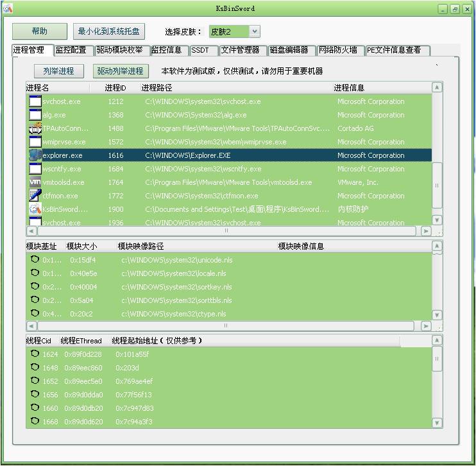The width and height of the screenshot is (476, 466).
Task: Click the thread icon beside Cid 1656
Action: click(x=35, y=393)
